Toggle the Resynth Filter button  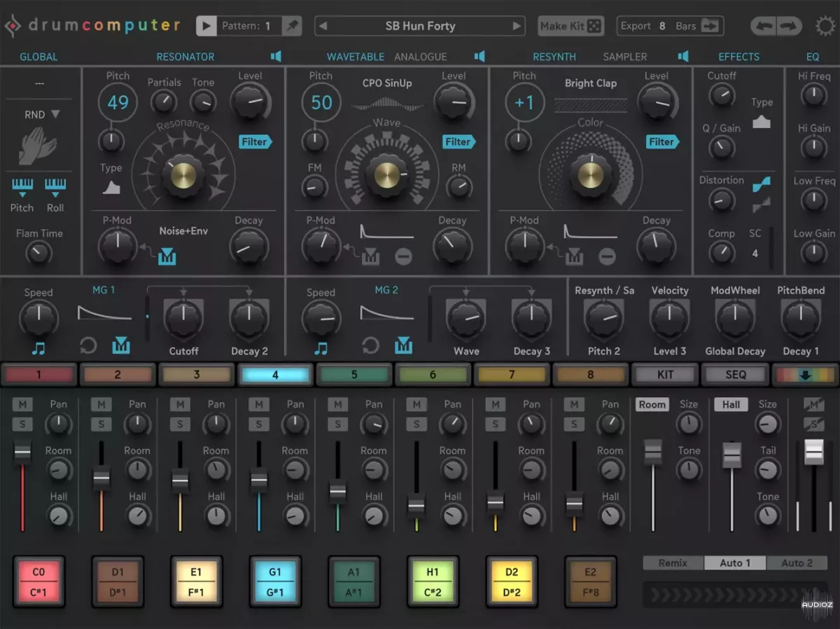[662, 141]
